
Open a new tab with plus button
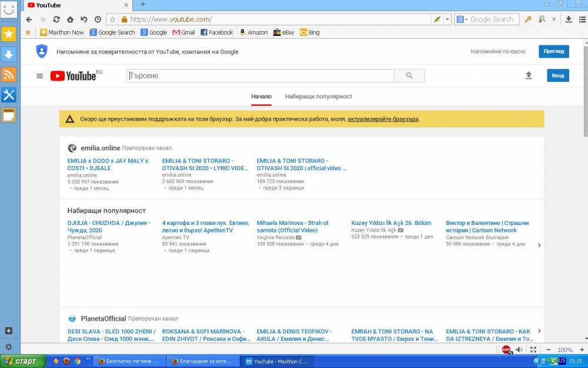(142, 5)
